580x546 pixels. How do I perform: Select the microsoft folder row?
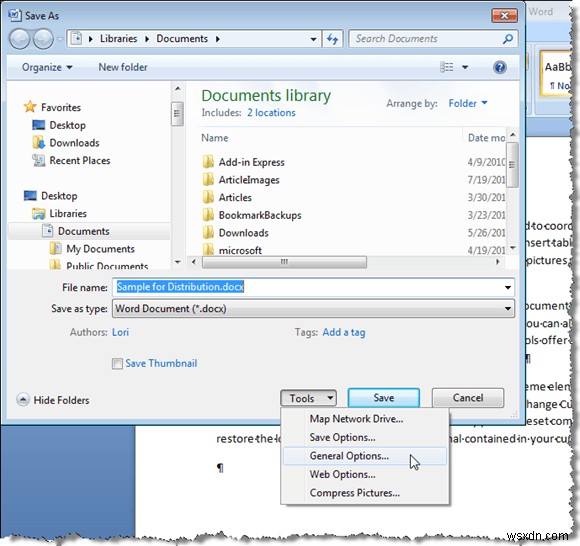(240, 250)
